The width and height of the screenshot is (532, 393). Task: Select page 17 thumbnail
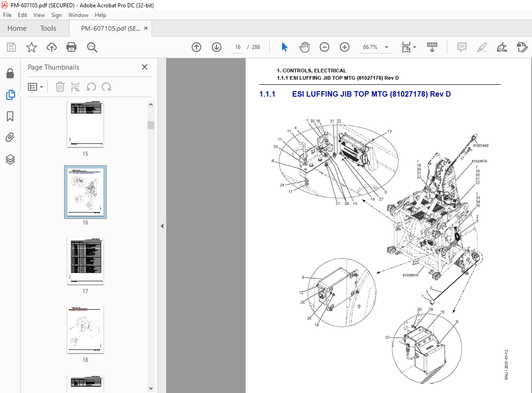pos(85,261)
